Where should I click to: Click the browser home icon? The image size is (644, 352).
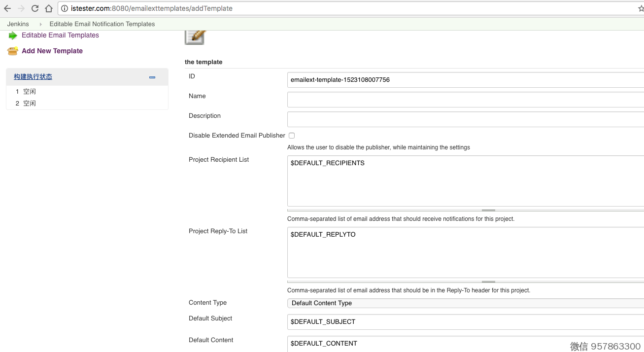(48, 8)
